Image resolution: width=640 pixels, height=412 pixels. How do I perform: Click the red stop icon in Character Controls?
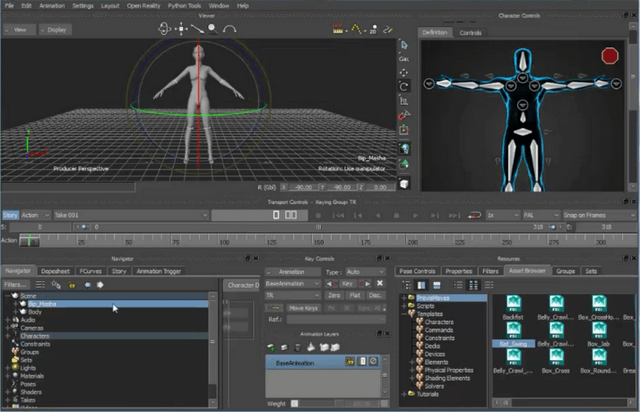[609, 57]
